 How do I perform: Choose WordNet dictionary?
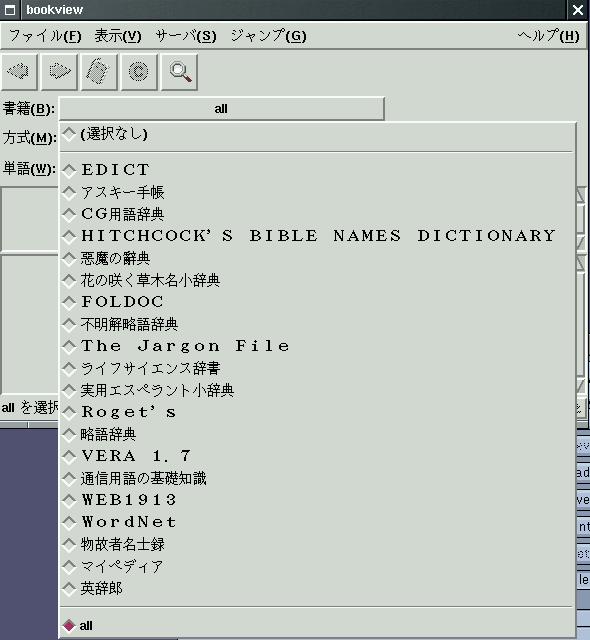tap(316, 522)
